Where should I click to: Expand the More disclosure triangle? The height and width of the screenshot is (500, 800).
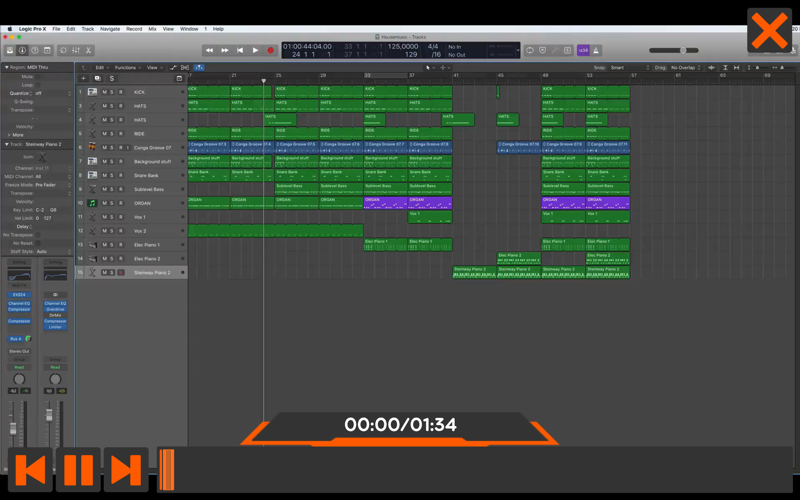click(8, 135)
